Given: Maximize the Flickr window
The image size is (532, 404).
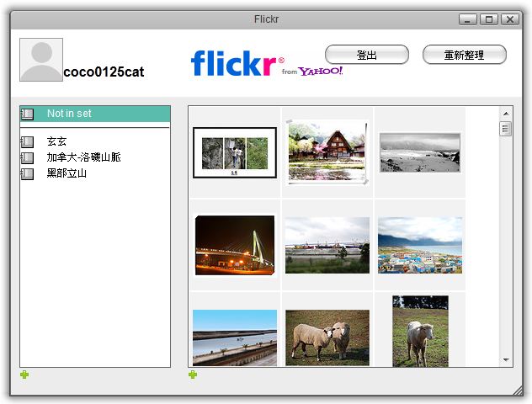Looking at the screenshot, I should click(x=489, y=19).
